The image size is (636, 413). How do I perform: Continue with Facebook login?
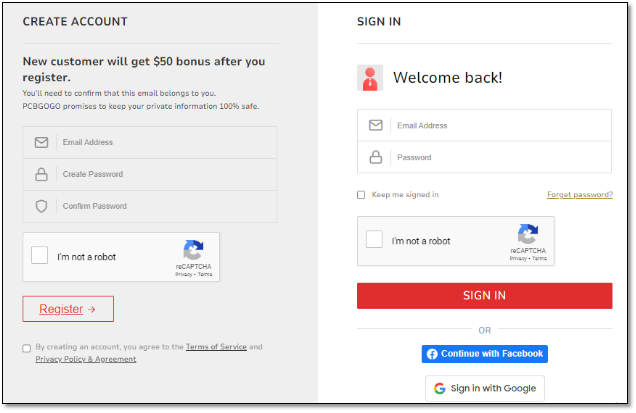485,354
